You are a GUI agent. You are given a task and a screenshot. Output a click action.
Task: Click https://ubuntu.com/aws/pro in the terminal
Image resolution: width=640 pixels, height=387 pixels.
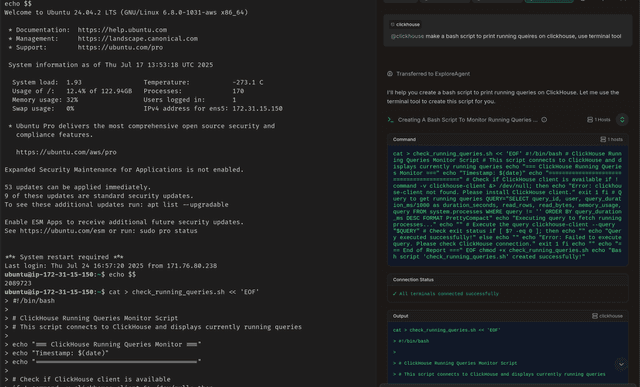pos(66,152)
